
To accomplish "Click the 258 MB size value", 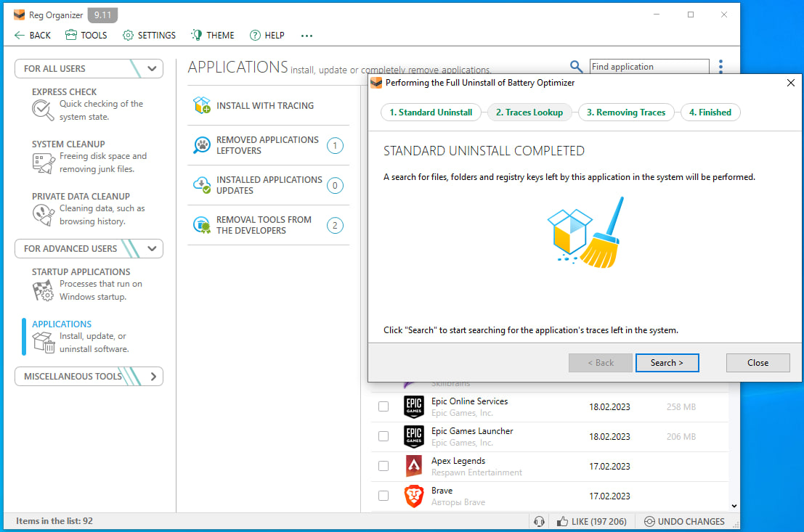I will point(681,407).
